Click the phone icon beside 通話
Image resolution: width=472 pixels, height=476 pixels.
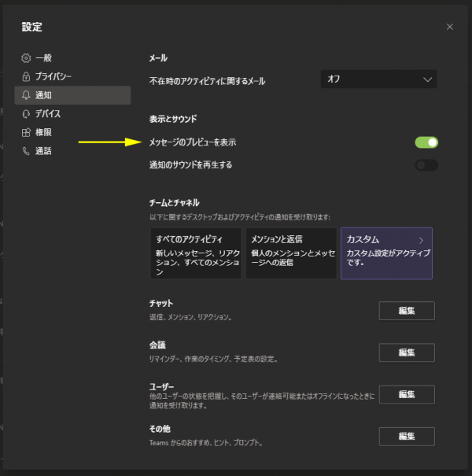[x=26, y=151]
